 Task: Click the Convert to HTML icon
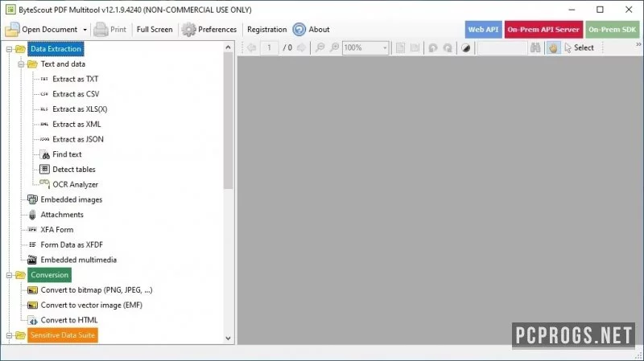[32, 320]
